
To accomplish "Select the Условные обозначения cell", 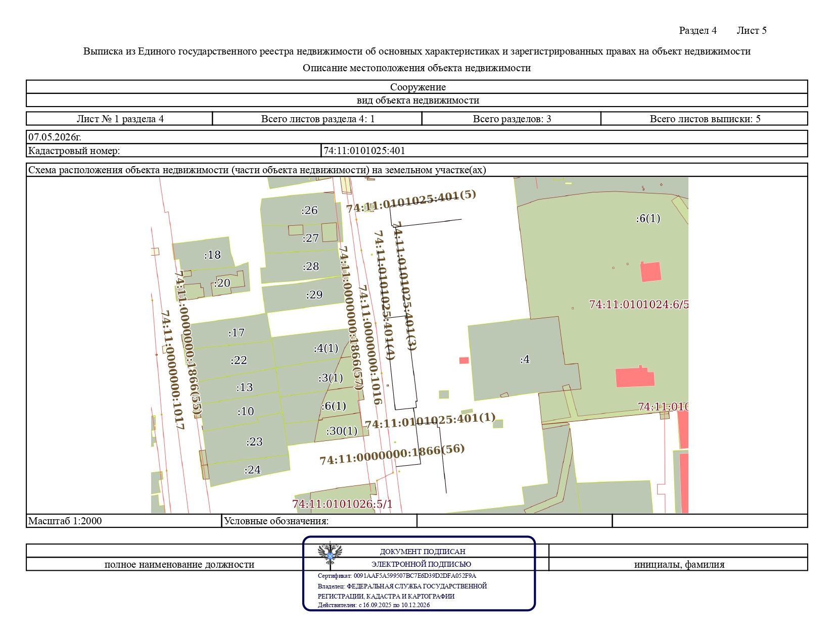I will pos(319,521).
